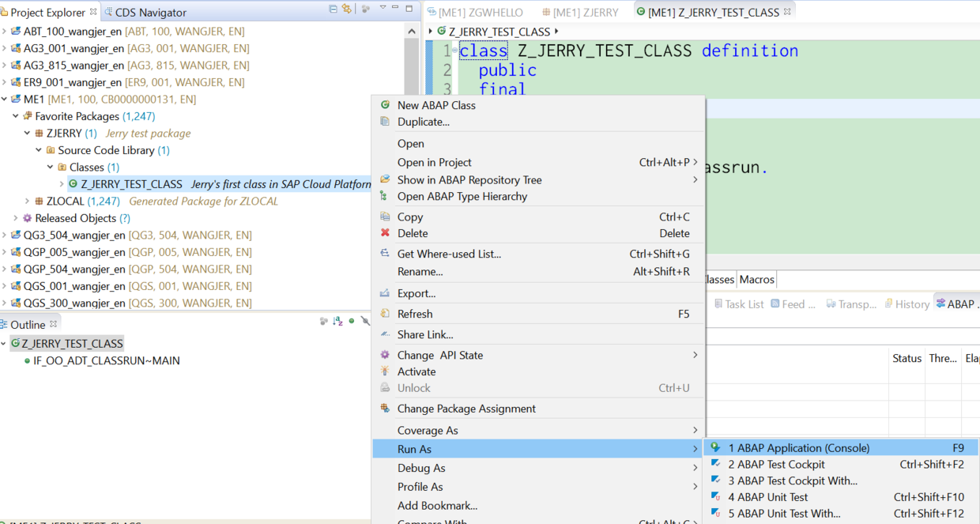The image size is (980, 524).
Task: Click the slashed filter icon in Outline toolbar
Action: click(x=365, y=322)
